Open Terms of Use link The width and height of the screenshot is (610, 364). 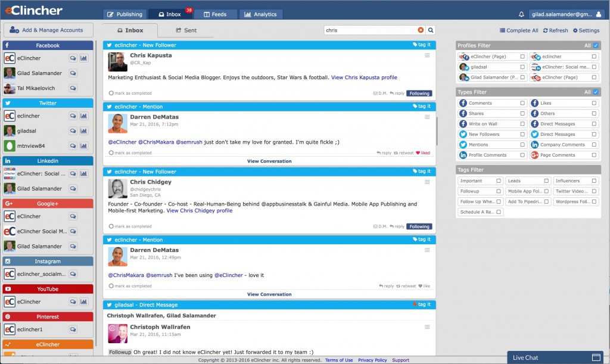tap(339, 360)
